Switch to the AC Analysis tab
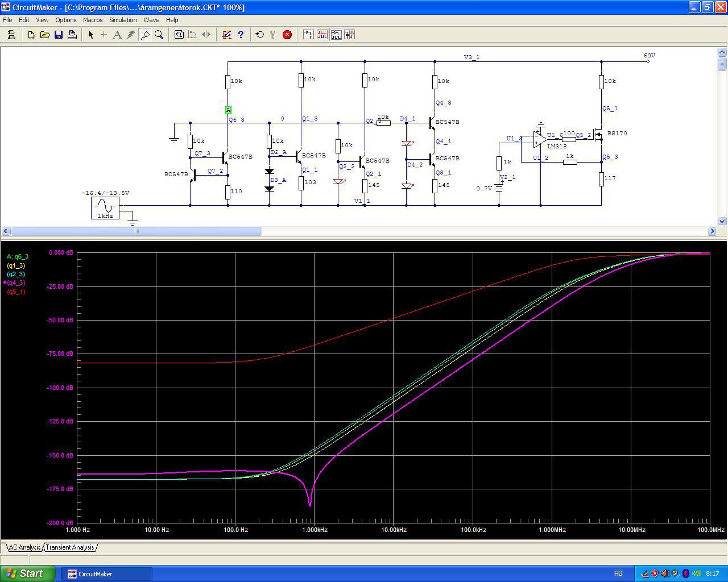Screen dimensions: 728x582 point(24,547)
